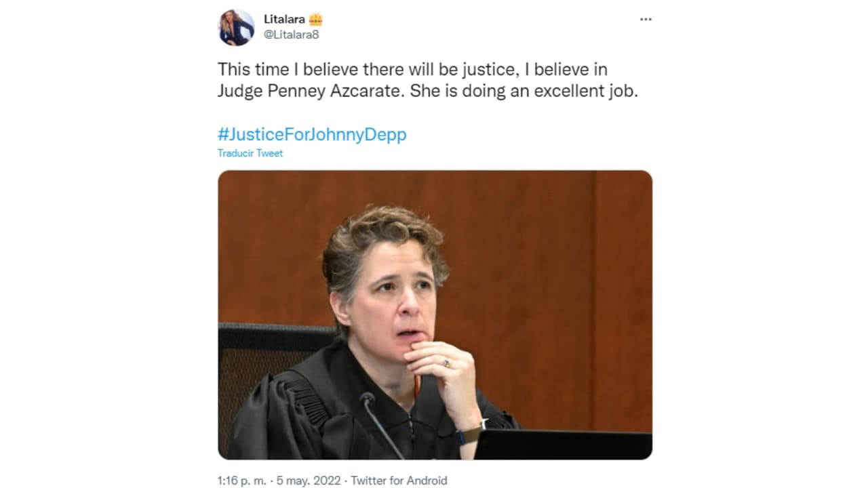The width and height of the screenshot is (868, 488).
Task: Open the #JusticeForJohnnyDepp hashtag
Action: pos(312,134)
